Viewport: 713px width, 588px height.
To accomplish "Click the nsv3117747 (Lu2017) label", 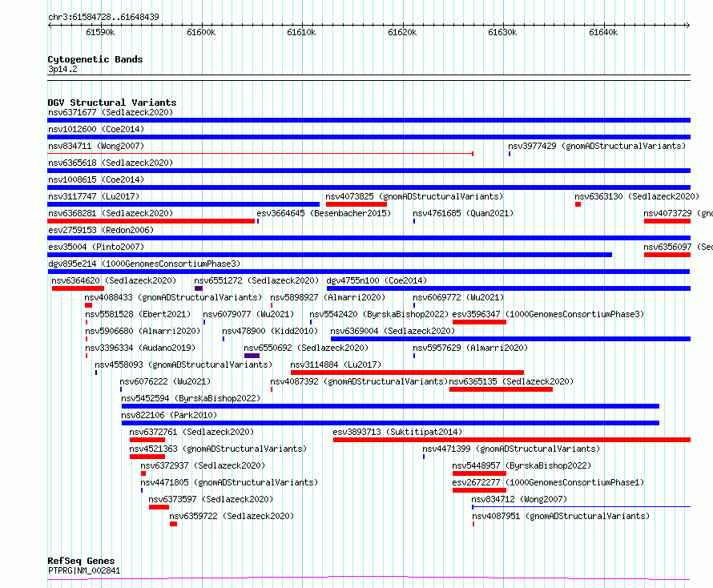I will coord(94,196).
